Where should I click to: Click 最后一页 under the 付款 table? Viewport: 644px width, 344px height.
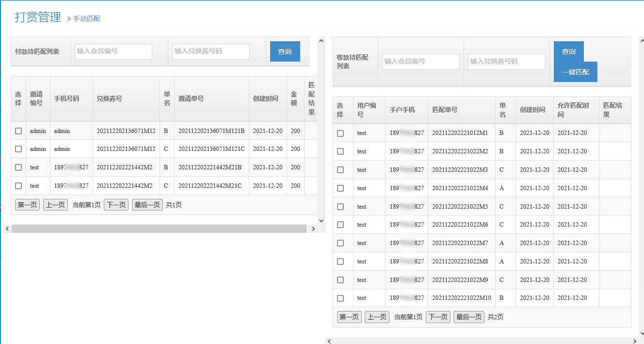(x=147, y=205)
